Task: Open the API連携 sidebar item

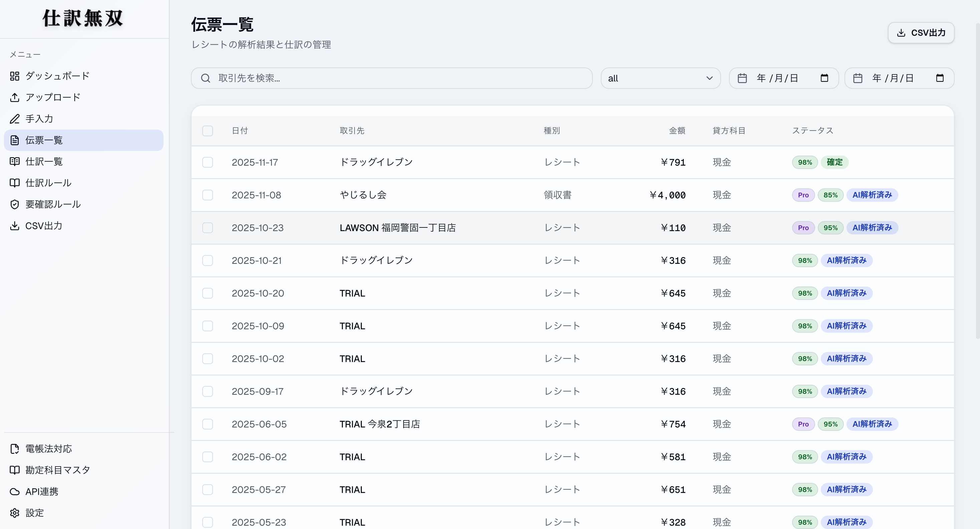Action: (x=84, y=492)
